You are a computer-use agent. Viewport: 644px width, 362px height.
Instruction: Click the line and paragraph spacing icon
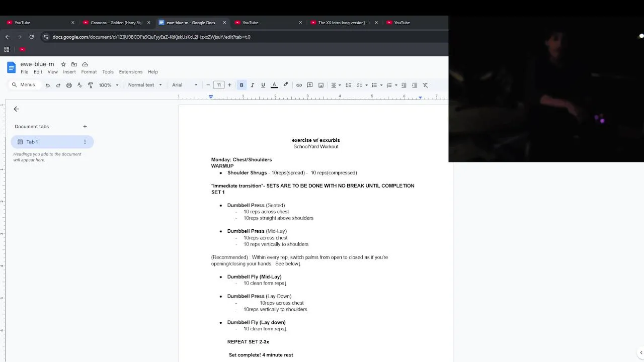[348, 85]
